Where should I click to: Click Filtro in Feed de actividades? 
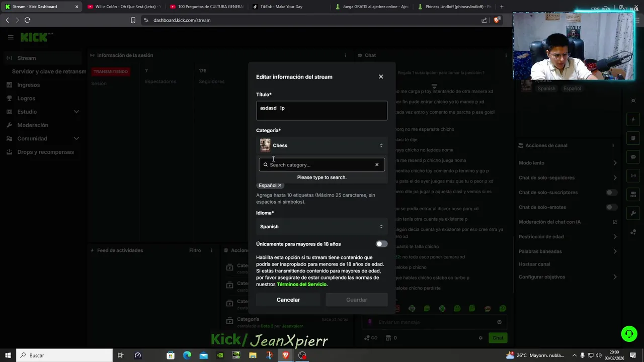(195, 250)
